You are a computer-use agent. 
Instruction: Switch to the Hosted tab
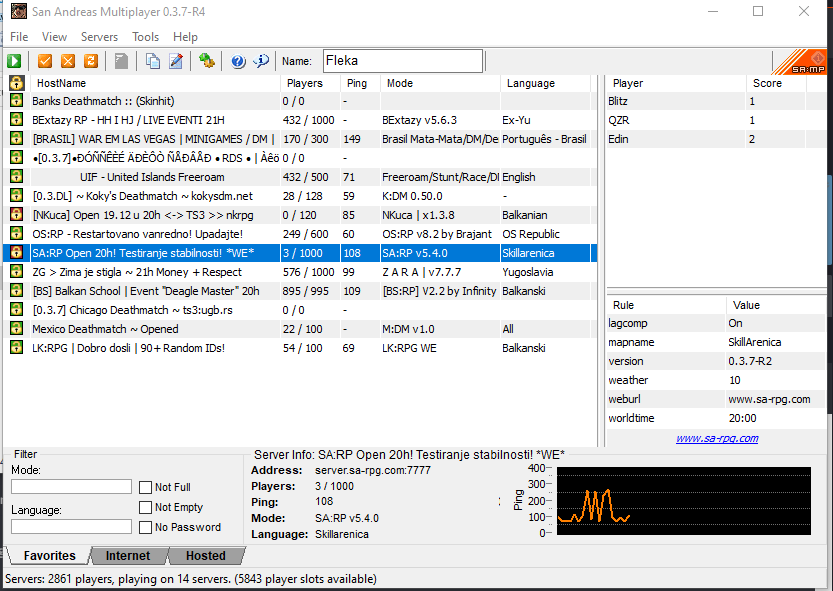click(206, 555)
